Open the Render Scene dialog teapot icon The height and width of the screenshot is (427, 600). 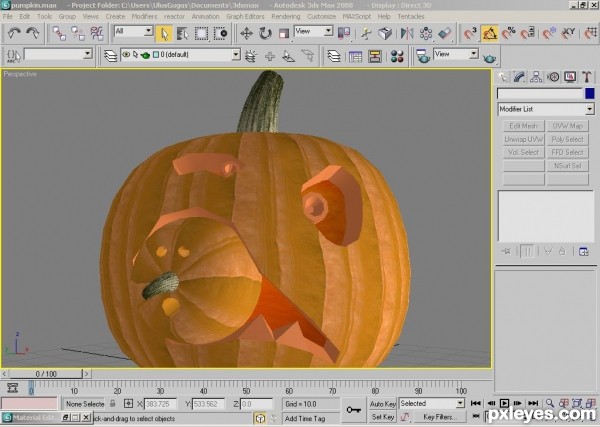click(423, 56)
